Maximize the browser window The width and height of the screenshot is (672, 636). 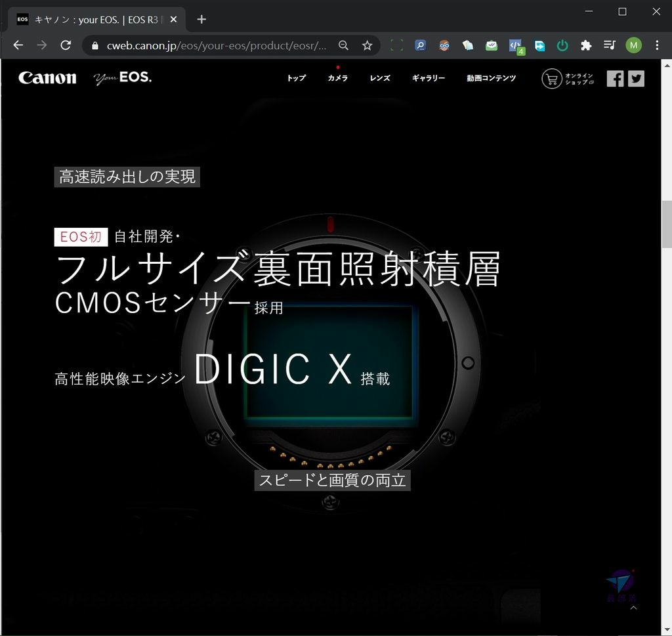click(x=622, y=12)
